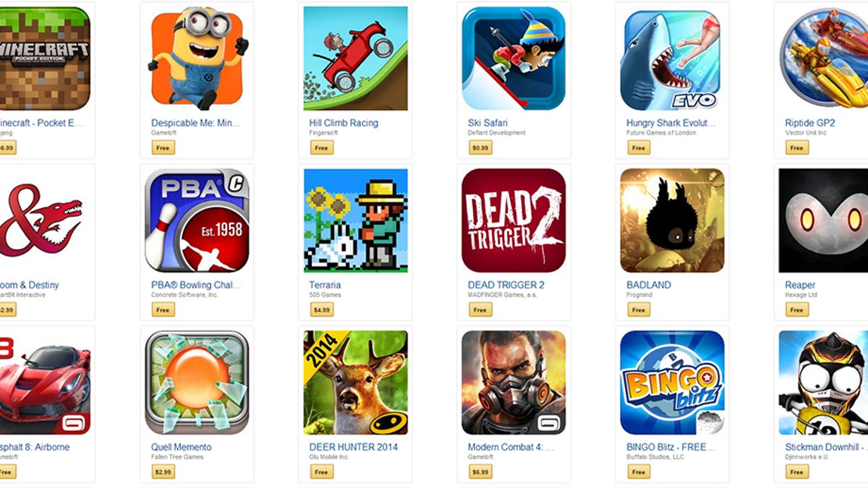Select the Hill Climb Racing app icon

pyautogui.click(x=355, y=59)
